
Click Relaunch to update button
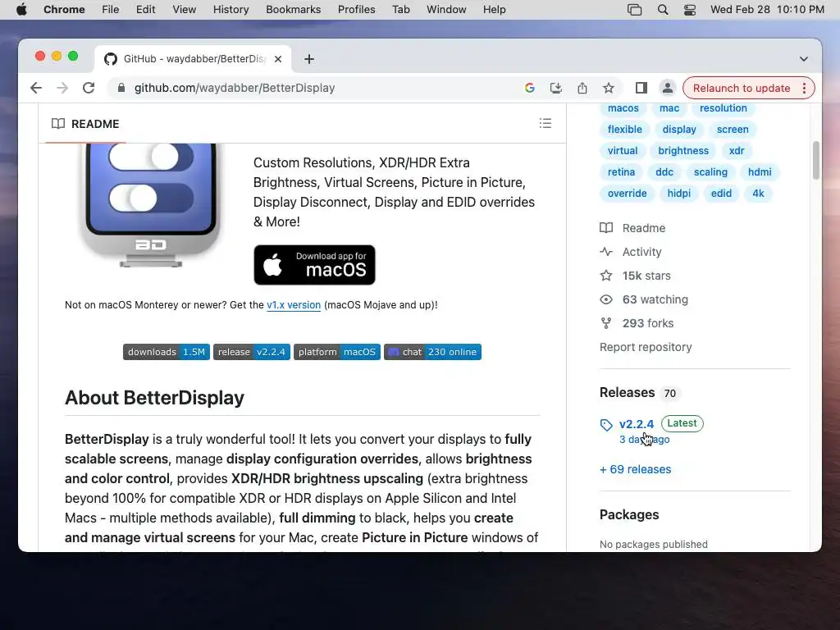tap(742, 88)
